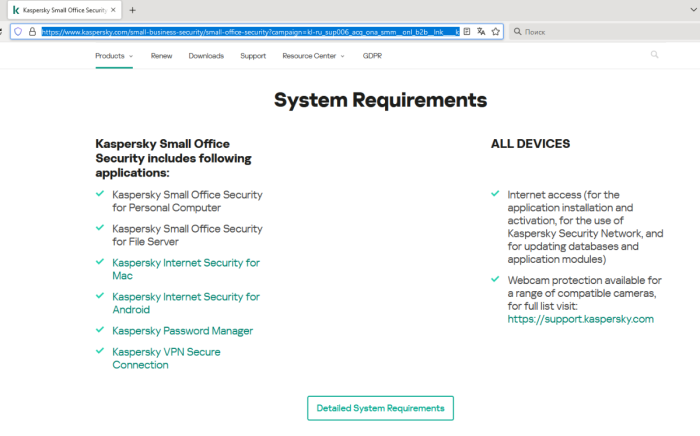700x436 pixels.
Task: Click the translate page icon
Action: coord(481,32)
